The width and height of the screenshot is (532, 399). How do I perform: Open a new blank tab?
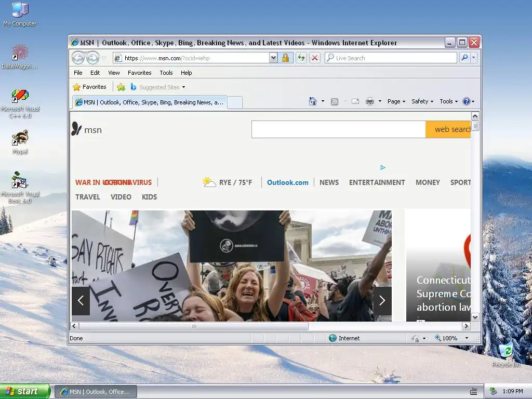[x=235, y=102]
